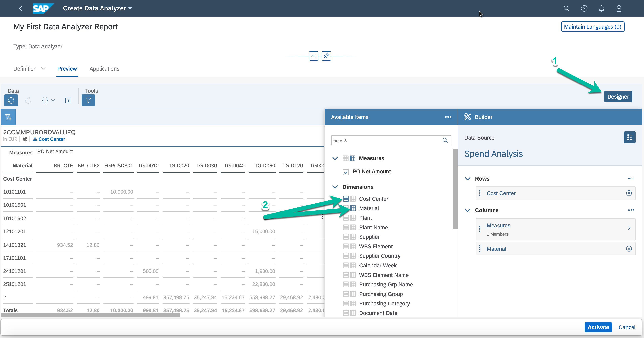
Task: Open the Definition tab
Action: tap(25, 69)
